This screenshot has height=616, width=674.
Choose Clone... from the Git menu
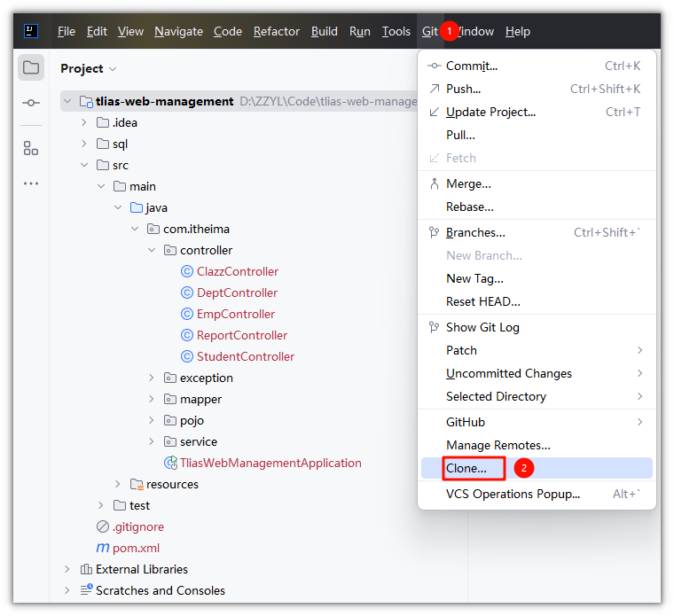537,468
